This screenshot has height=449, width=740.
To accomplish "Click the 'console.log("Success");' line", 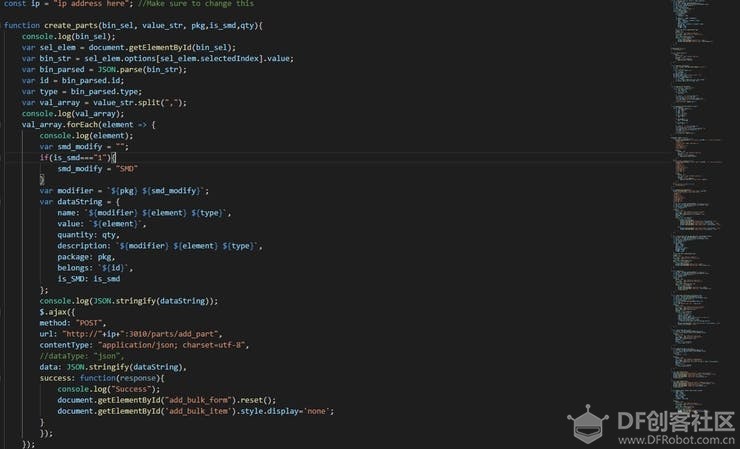I will pyautogui.click(x=109, y=389).
